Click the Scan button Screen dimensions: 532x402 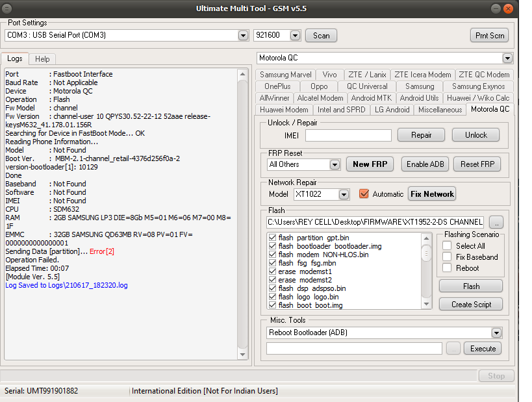[x=321, y=36]
